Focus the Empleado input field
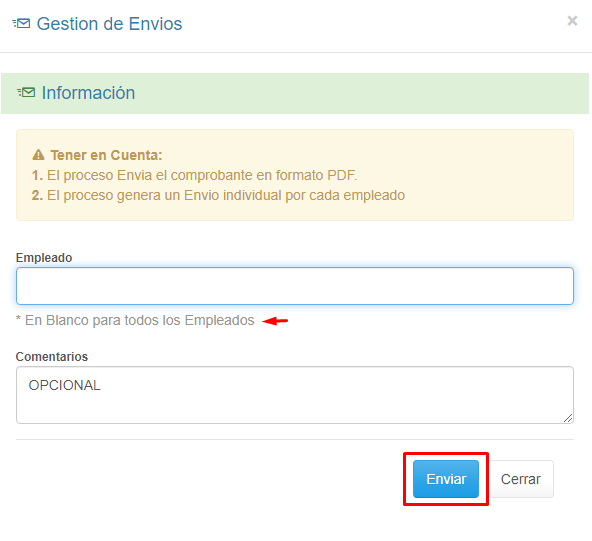Screen dimensions: 592x541 tap(295, 286)
